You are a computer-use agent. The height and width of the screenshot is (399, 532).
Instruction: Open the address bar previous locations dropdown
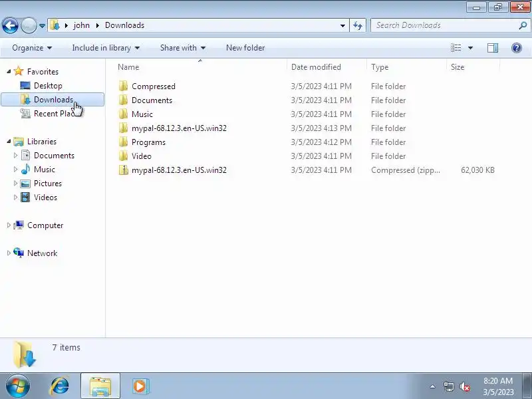[342, 25]
